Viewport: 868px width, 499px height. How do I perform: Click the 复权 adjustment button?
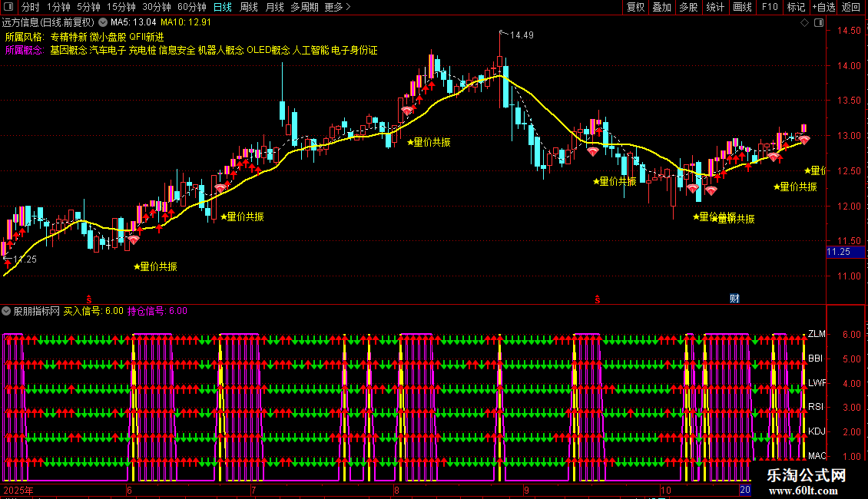pos(635,7)
